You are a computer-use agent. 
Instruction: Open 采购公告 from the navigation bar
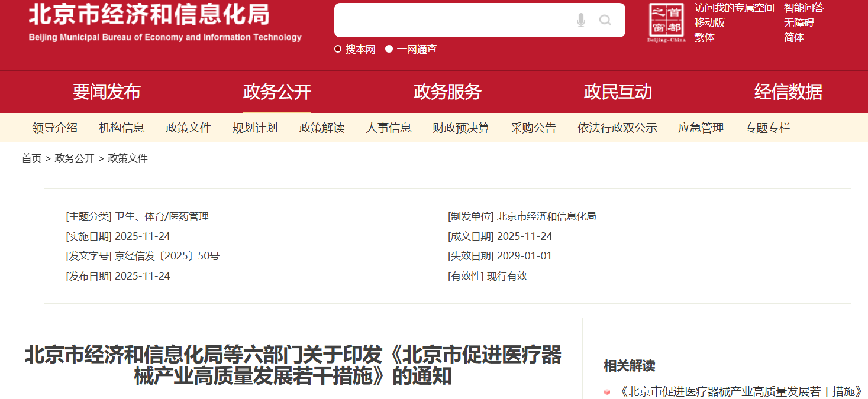click(533, 128)
